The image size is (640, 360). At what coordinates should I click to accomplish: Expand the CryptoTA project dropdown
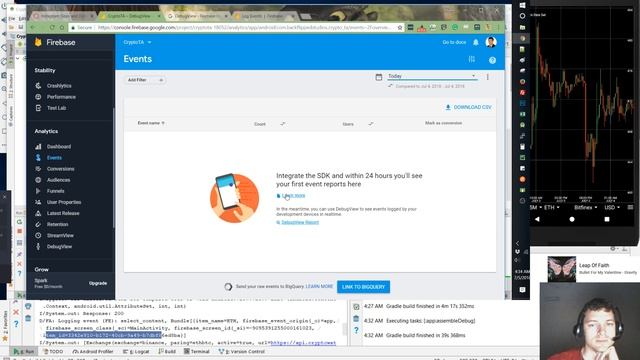point(138,42)
